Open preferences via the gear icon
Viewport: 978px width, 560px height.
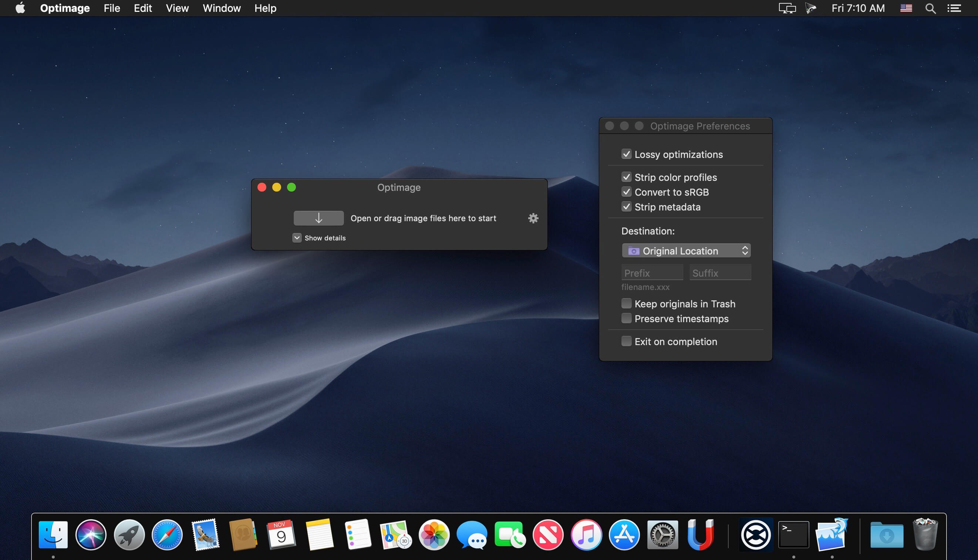coord(533,218)
